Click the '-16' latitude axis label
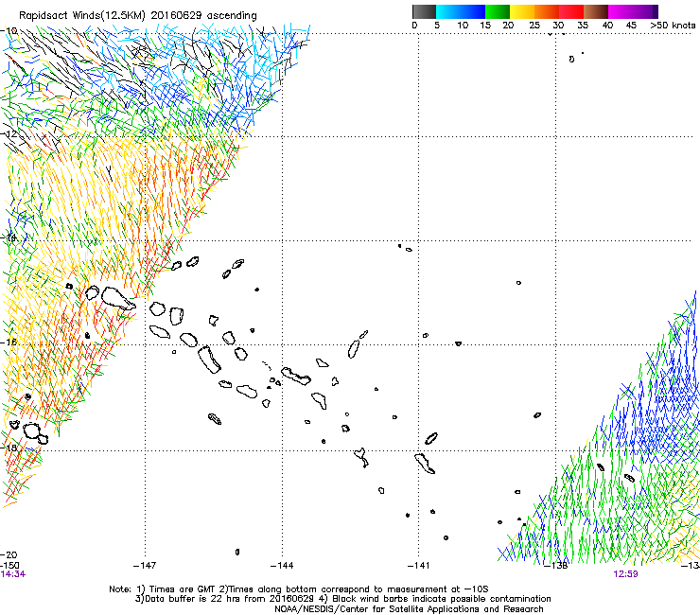Screen dimensions: 700x615 pyautogui.click(x=9, y=343)
